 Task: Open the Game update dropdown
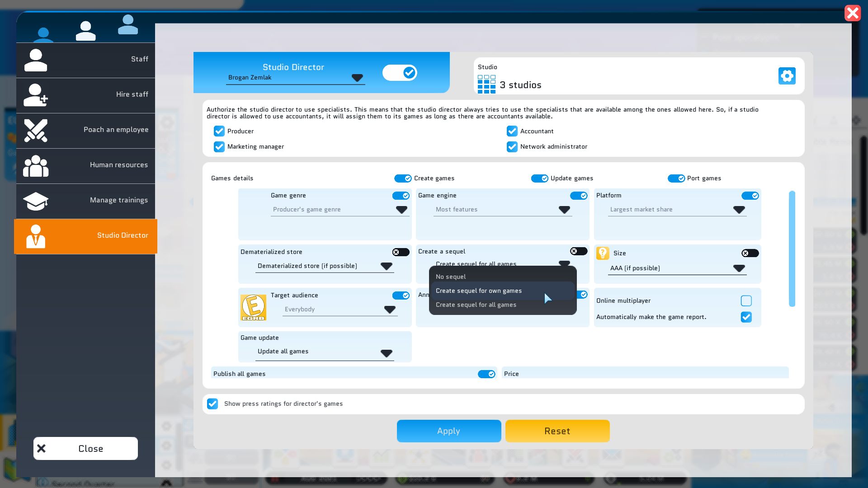pyautogui.click(x=325, y=352)
